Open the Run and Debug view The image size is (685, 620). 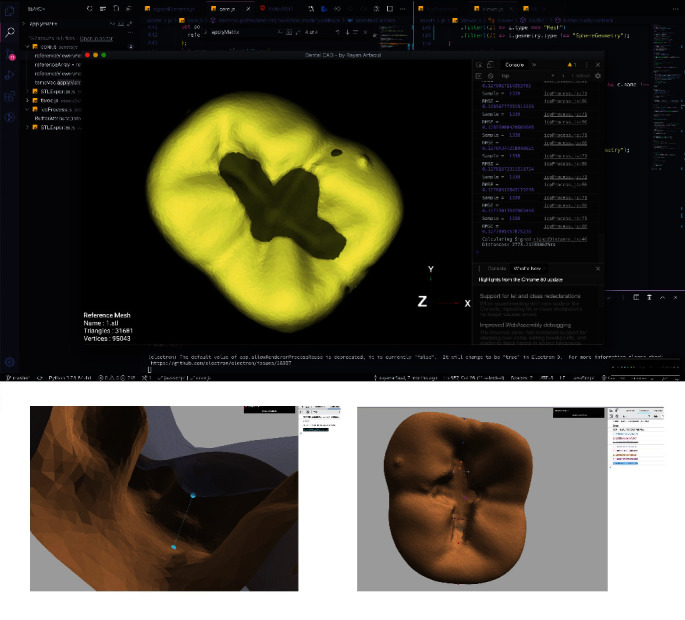(x=10, y=75)
